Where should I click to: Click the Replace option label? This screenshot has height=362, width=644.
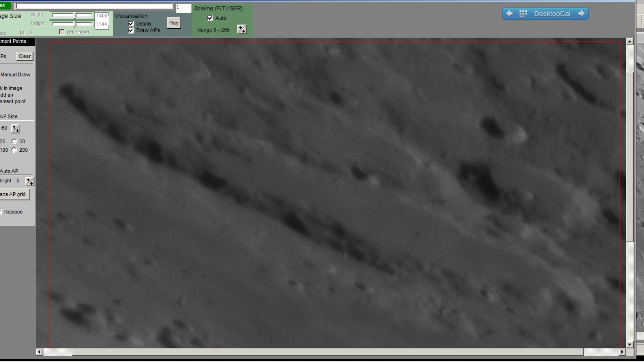coord(13,212)
